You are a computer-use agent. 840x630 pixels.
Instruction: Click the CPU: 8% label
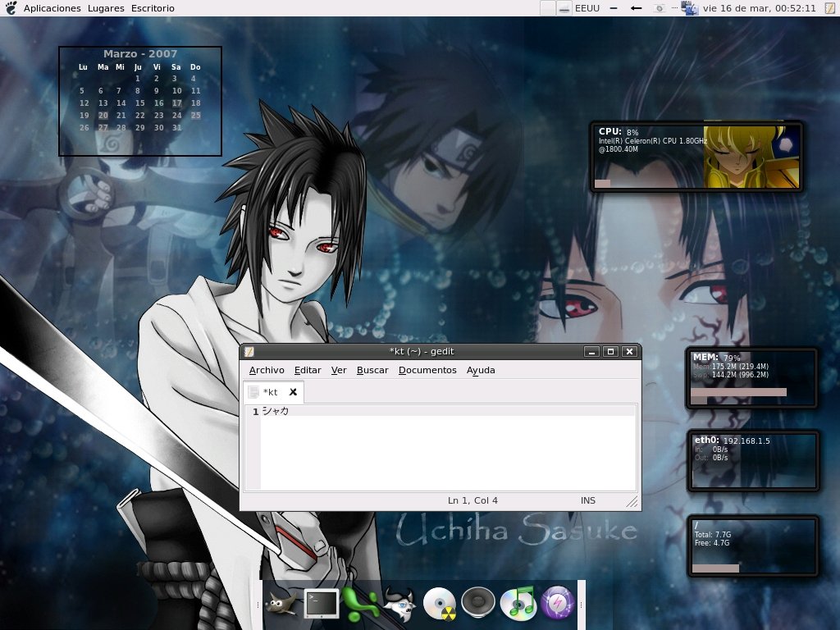(619, 132)
